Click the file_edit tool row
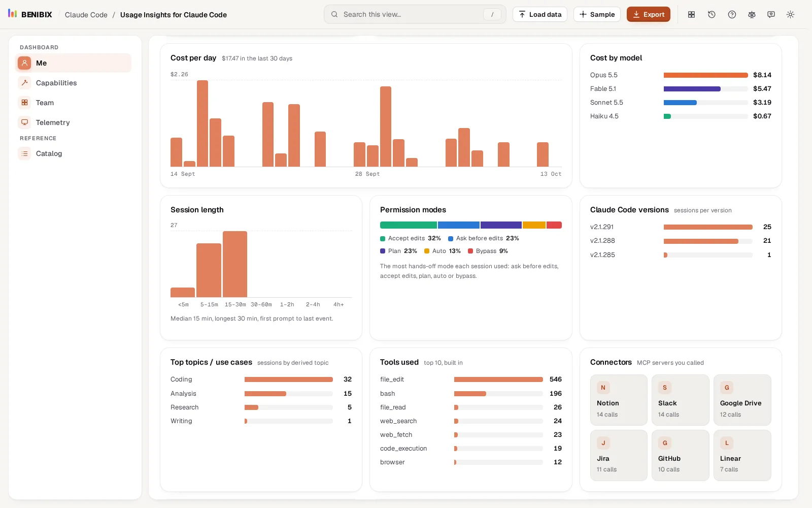 point(471,379)
